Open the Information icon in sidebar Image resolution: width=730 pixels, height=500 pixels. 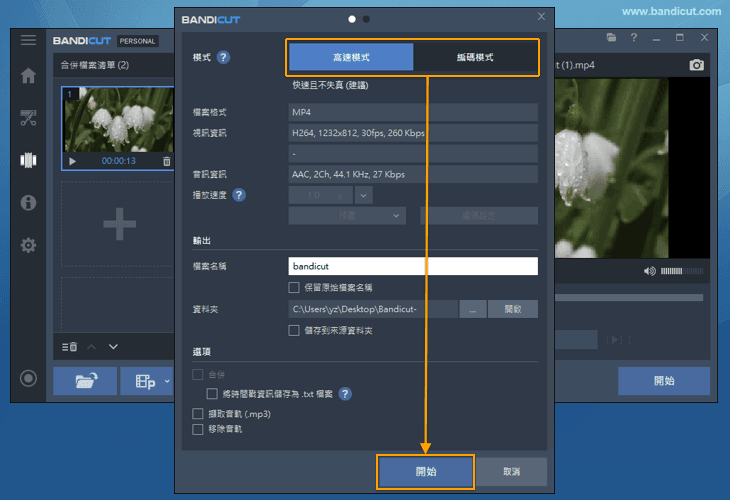tap(28, 203)
